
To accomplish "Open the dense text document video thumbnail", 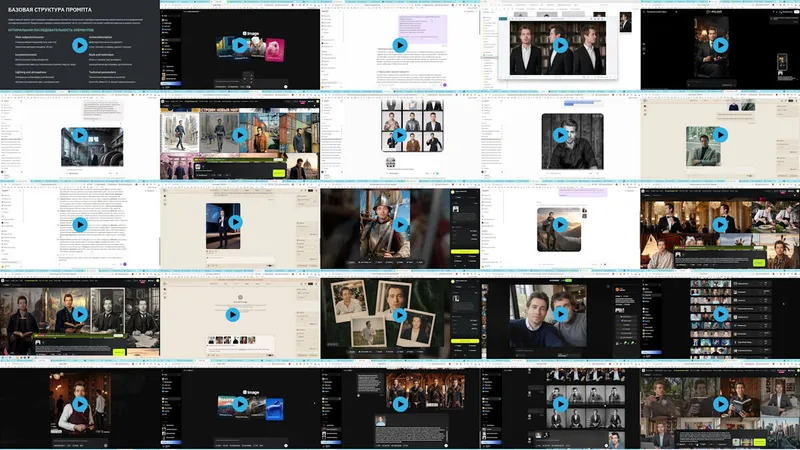I will point(80,224).
